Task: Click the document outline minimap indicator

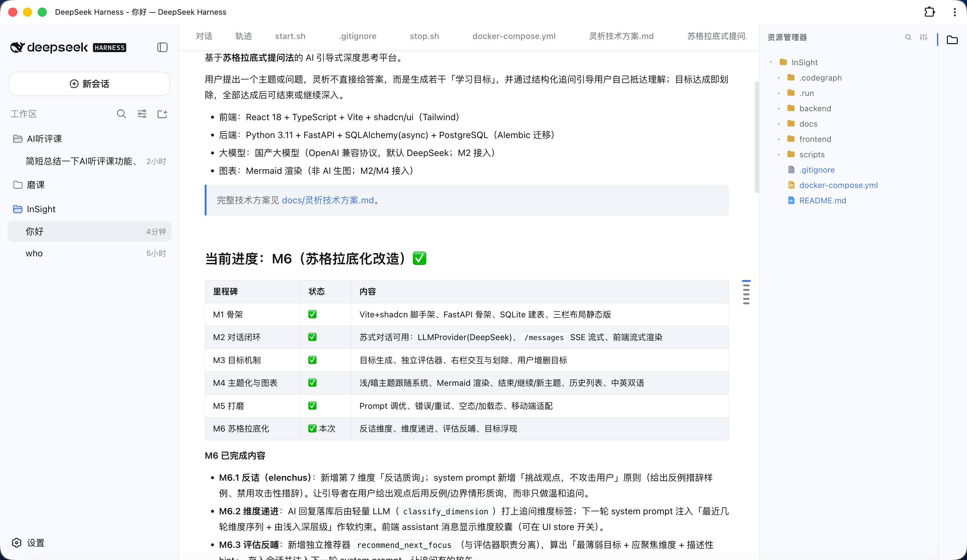Action: (746, 292)
